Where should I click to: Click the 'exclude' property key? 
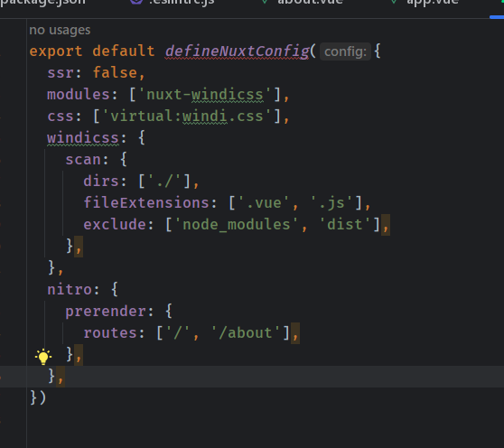(x=115, y=224)
